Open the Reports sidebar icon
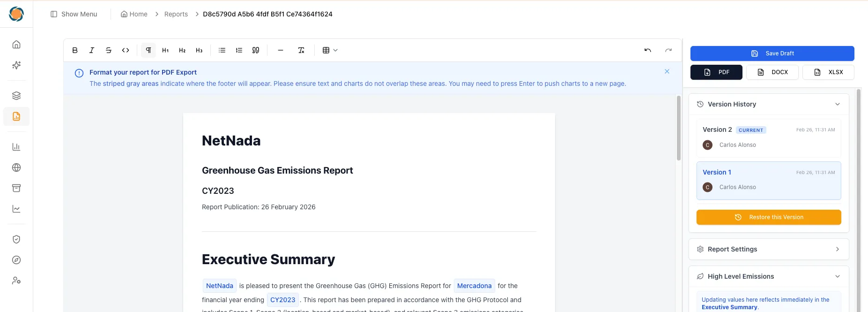Screen dimensions: 868x312 coord(16,116)
